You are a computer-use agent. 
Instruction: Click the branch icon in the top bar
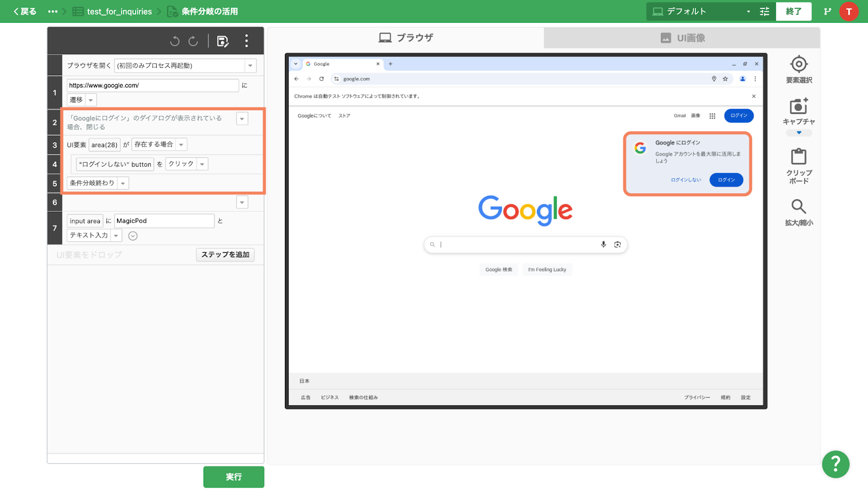click(827, 11)
